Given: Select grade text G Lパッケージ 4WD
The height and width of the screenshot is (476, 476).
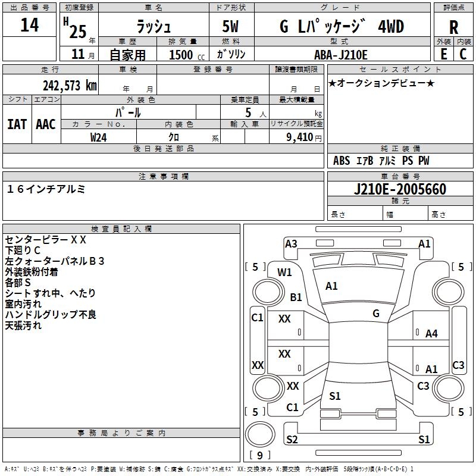Looking at the screenshot, I should click(342, 26).
